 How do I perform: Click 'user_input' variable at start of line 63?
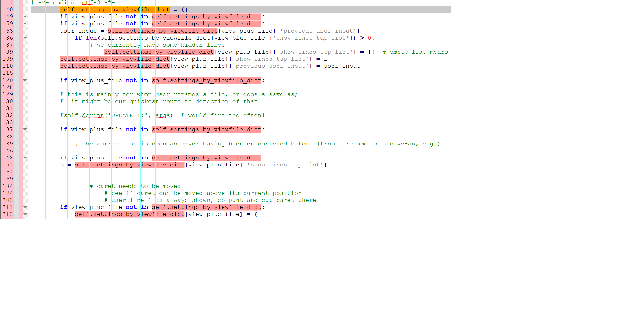78,31
